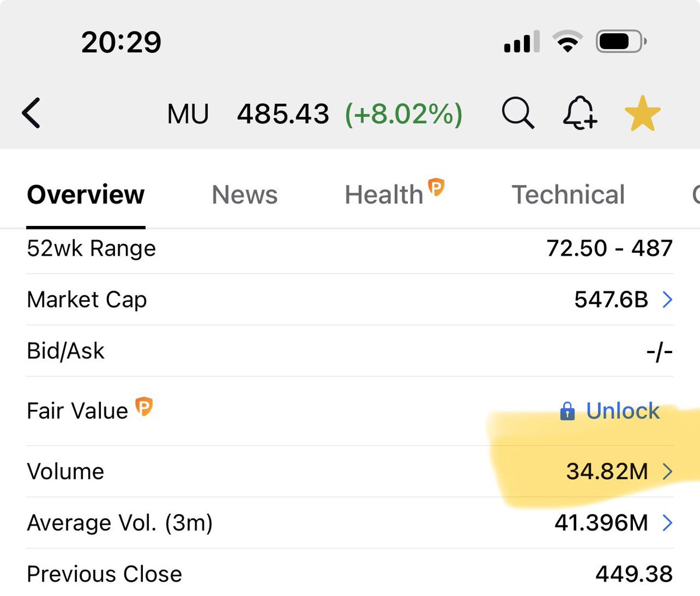Create an alert with the bell icon
700x596 pixels.
pos(579,113)
